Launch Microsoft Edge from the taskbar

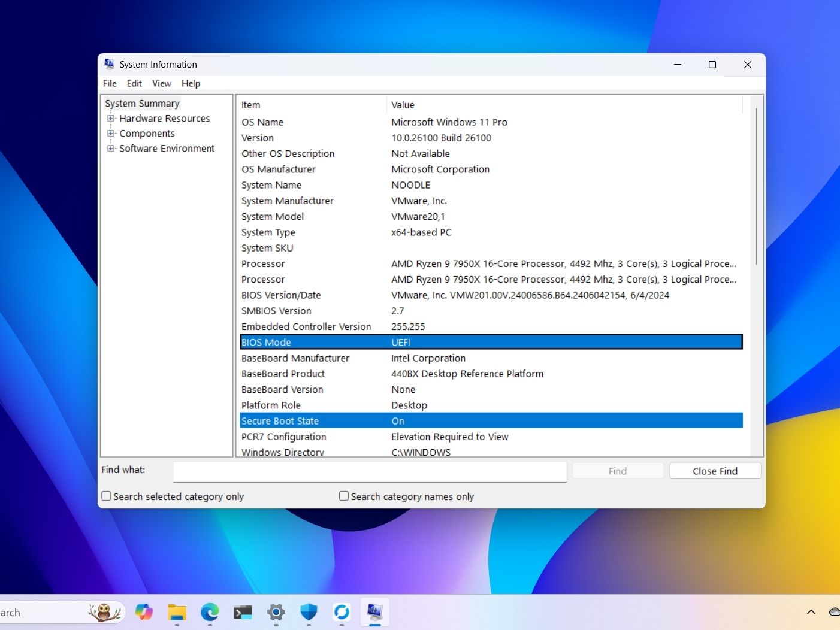(210, 612)
